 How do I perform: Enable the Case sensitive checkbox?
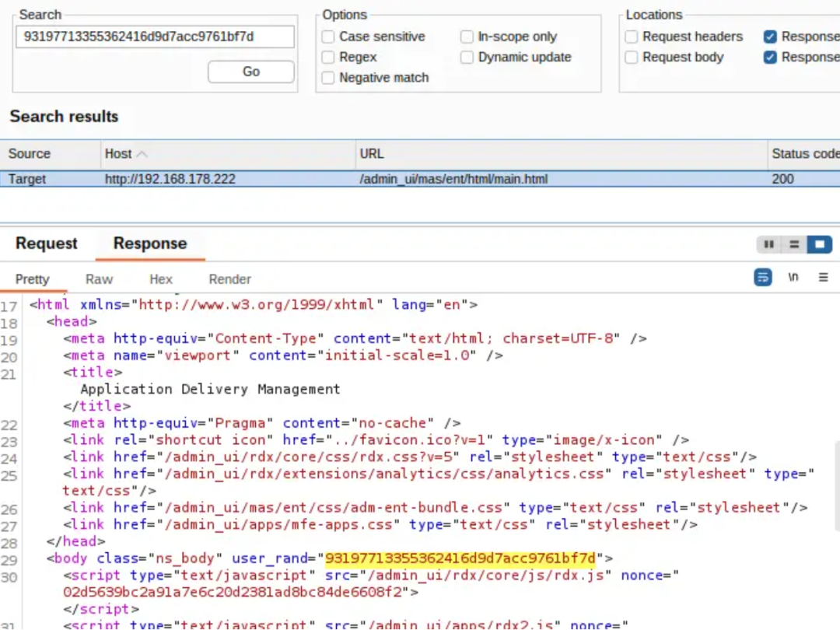click(x=328, y=37)
